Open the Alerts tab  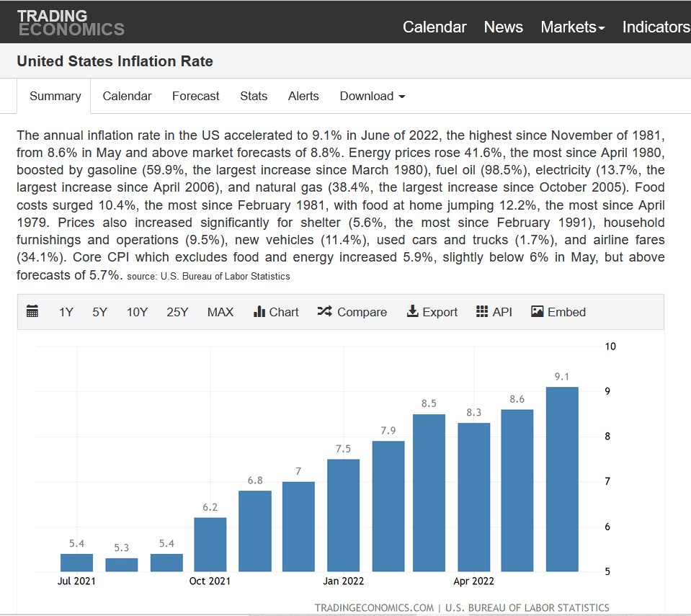point(303,96)
